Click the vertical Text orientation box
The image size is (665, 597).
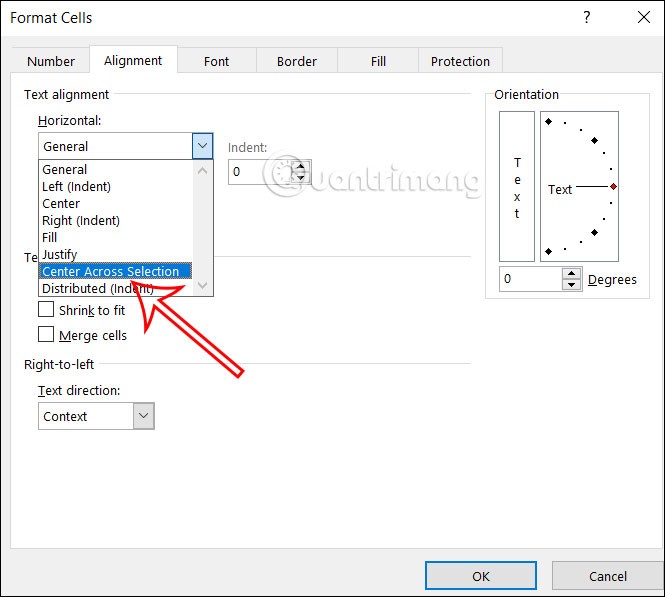517,186
